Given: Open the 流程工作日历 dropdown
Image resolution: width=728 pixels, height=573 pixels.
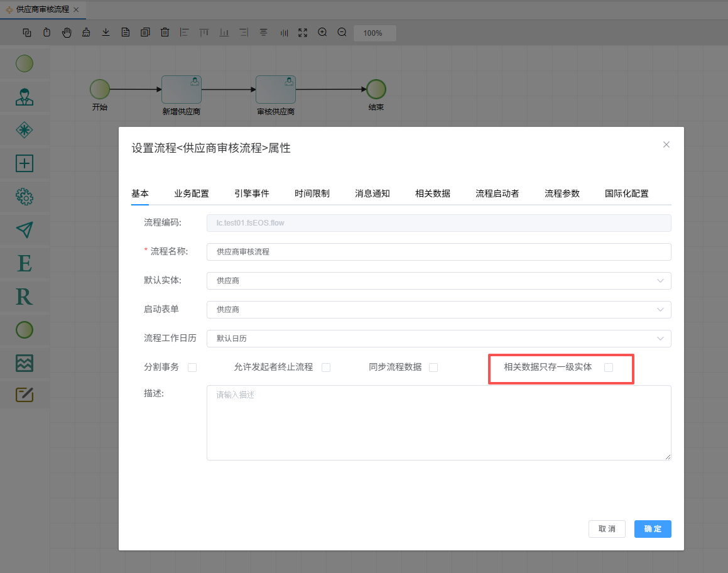Looking at the screenshot, I should [438, 339].
